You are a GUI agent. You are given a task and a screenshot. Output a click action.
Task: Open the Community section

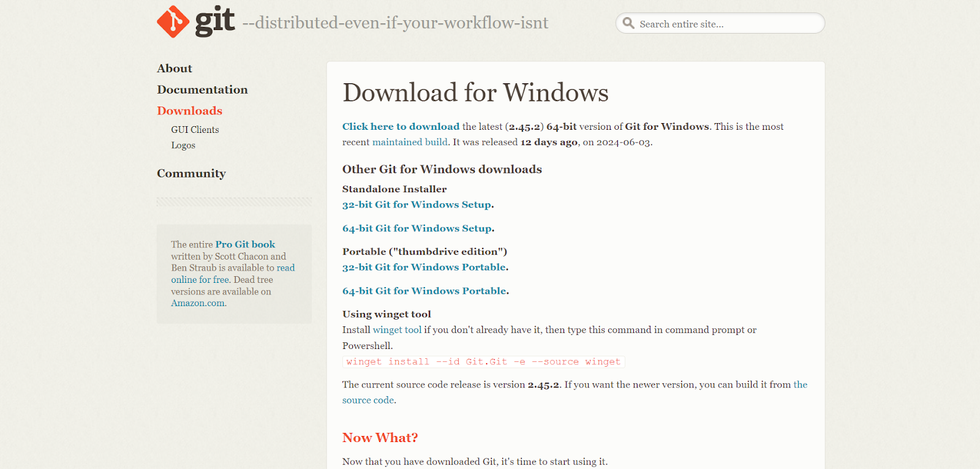(191, 173)
